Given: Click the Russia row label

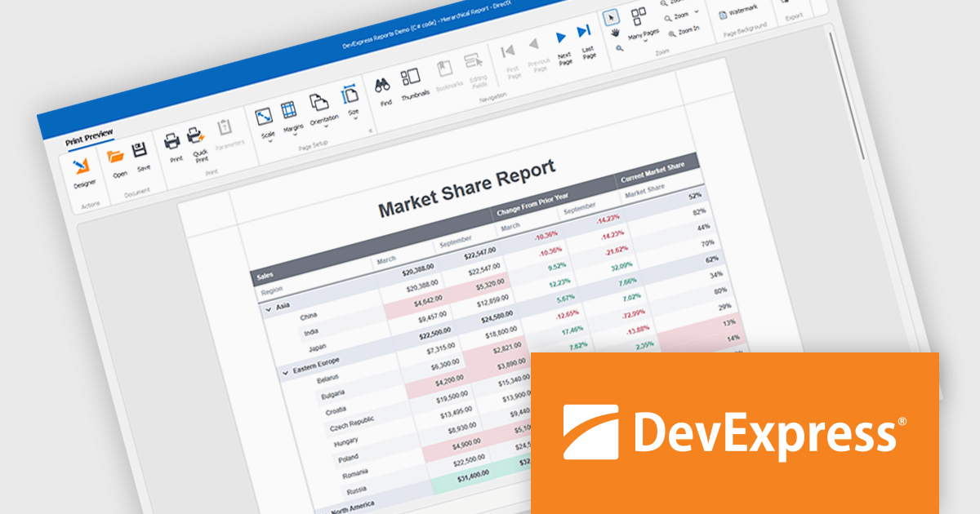Looking at the screenshot, I should tap(356, 490).
